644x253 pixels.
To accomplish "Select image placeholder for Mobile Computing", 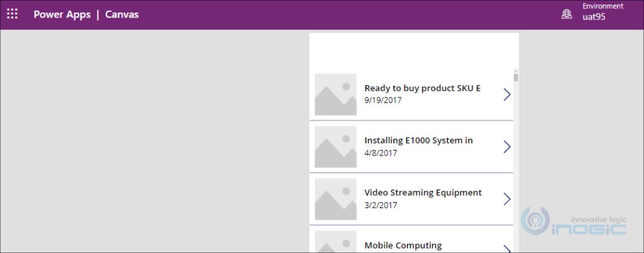I will click(336, 242).
